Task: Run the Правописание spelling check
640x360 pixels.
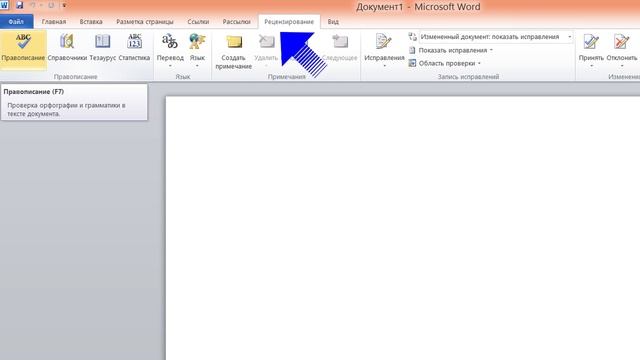Action: [x=23, y=49]
